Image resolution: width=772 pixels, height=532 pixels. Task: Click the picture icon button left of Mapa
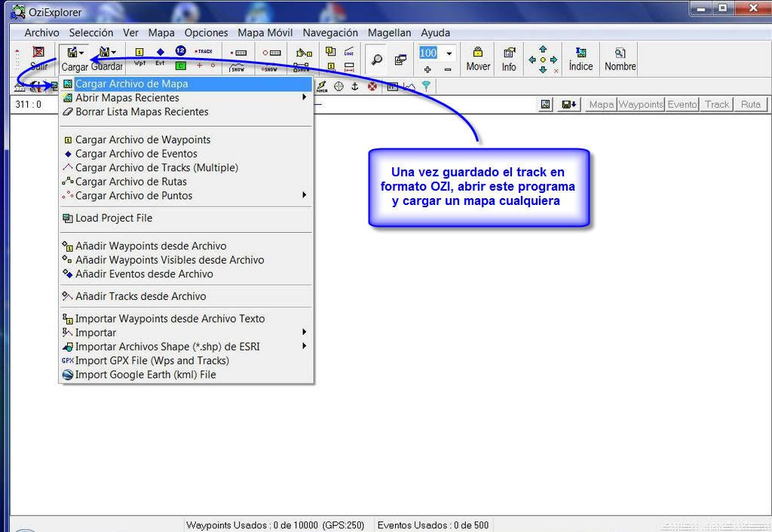(546, 104)
